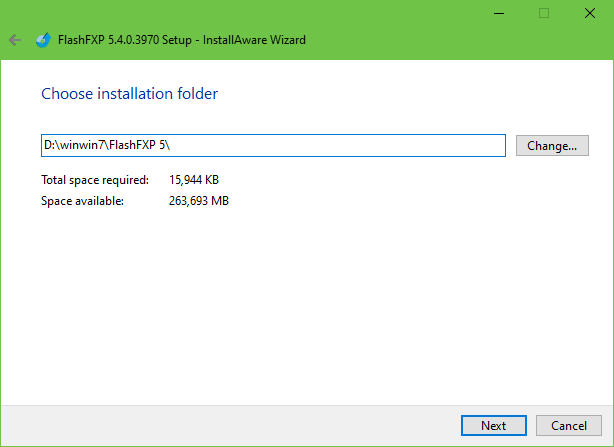Click the "InstallAware Wizard" title text

point(257,40)
